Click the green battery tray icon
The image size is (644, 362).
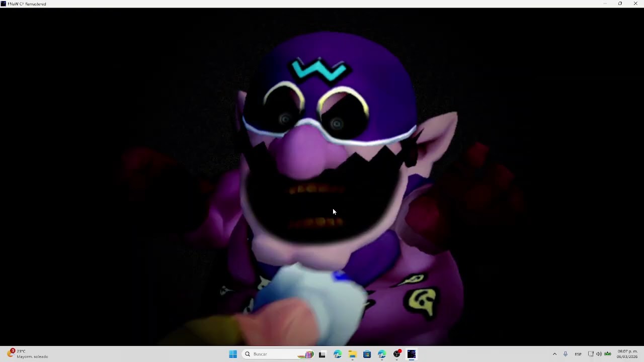[x=608, y=354]
